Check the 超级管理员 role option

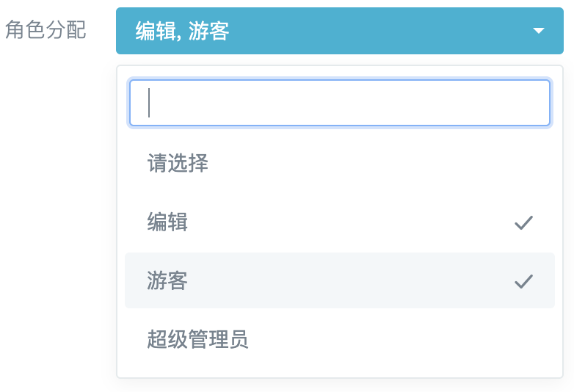[x=340, y=339]
